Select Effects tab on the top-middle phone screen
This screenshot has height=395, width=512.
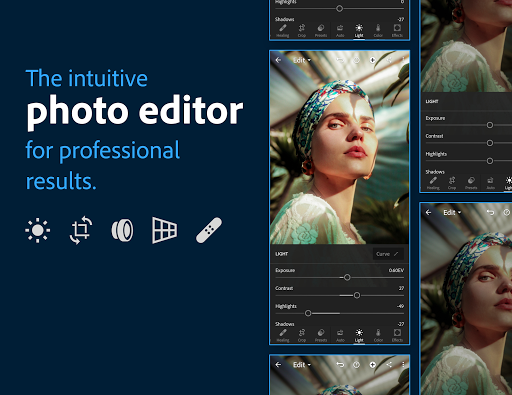click(x=397, y=31)
